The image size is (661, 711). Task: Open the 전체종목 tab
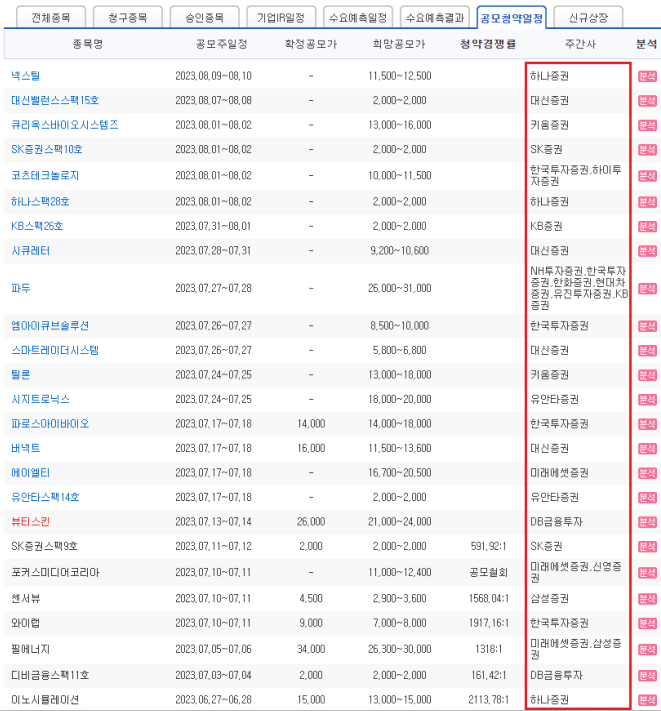(x=51, y=18)
